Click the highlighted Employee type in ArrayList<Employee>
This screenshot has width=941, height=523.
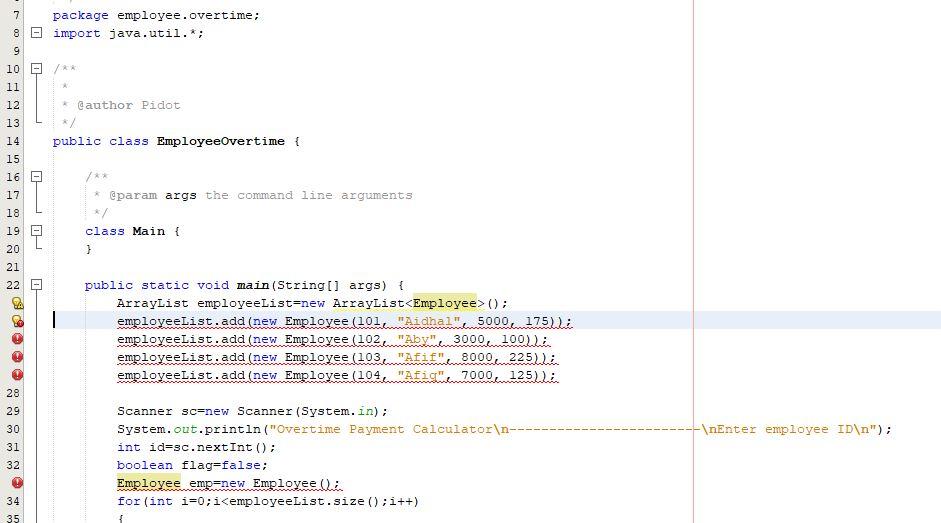(x=445, y=303)
